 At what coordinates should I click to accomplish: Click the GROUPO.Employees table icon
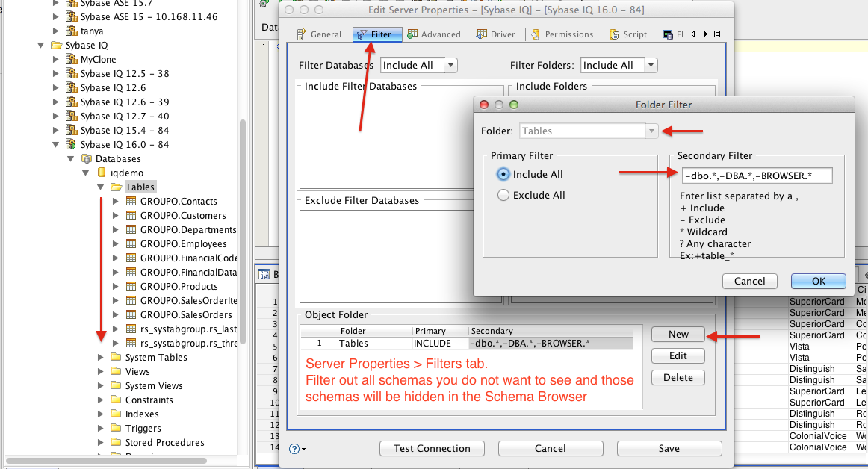[x=131, y=243]
